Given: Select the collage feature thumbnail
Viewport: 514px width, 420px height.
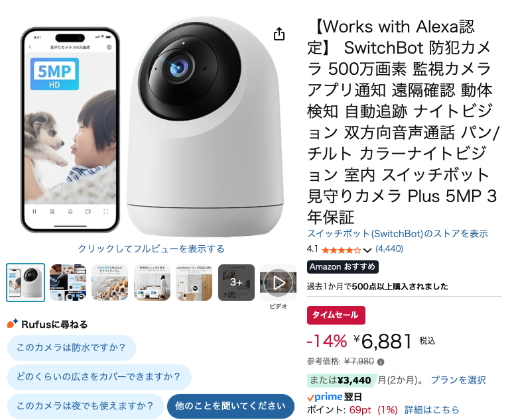Looking at the screenshot, I should (x=68, y=282).
